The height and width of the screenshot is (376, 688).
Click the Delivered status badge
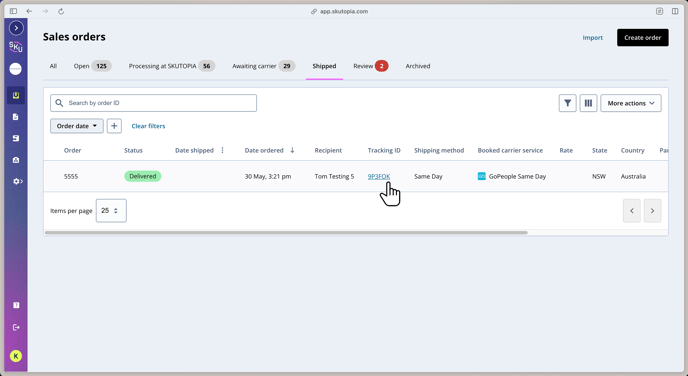[x=143, y=176]
